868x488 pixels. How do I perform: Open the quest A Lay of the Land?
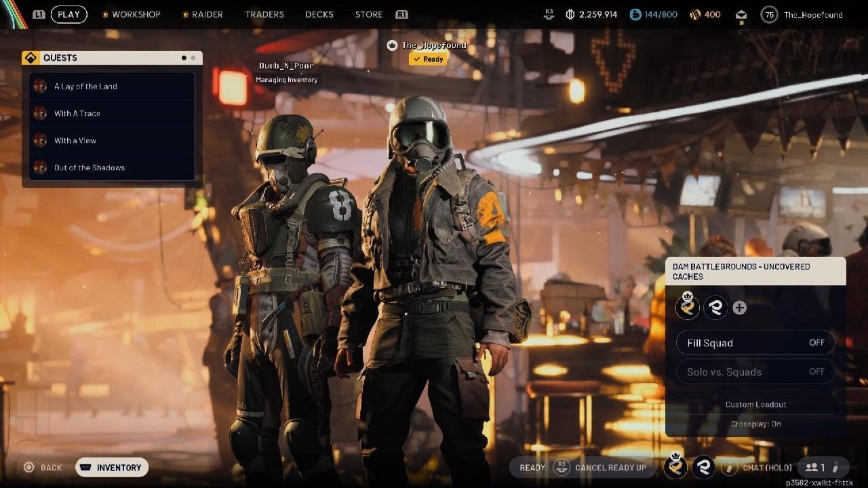point(112,86)
